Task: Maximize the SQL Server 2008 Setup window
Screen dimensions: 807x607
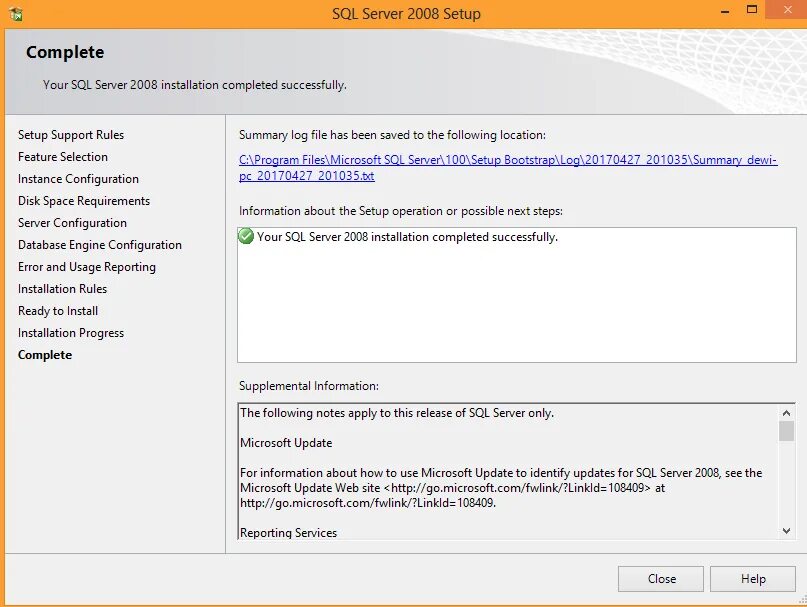Action: (x=752, y=10)
